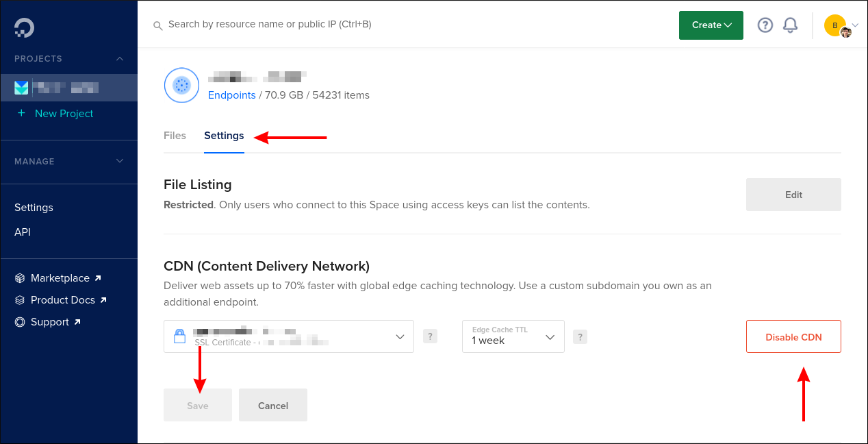Select the Settings tab
Viewport: 868px width, 444px height.
point(224,136)
